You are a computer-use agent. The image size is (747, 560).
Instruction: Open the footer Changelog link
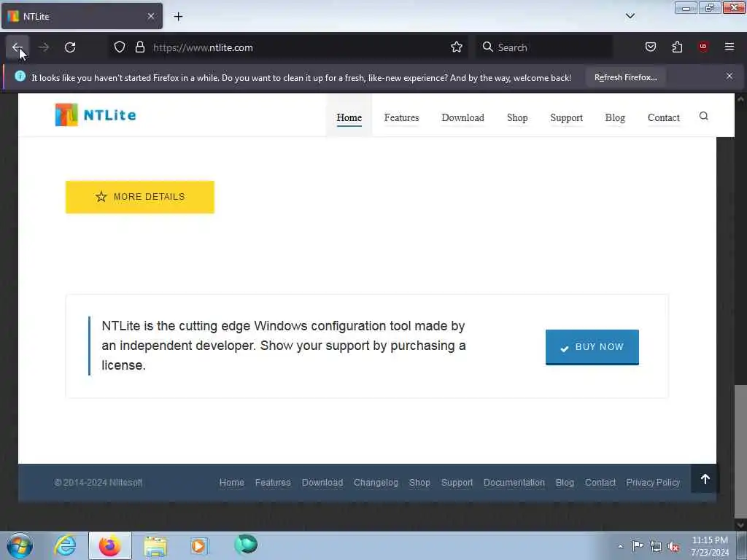point(376,483)
